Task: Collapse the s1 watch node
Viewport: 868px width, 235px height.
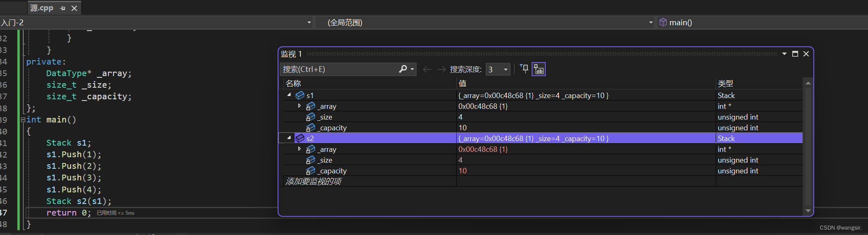Action: point(289,95)
